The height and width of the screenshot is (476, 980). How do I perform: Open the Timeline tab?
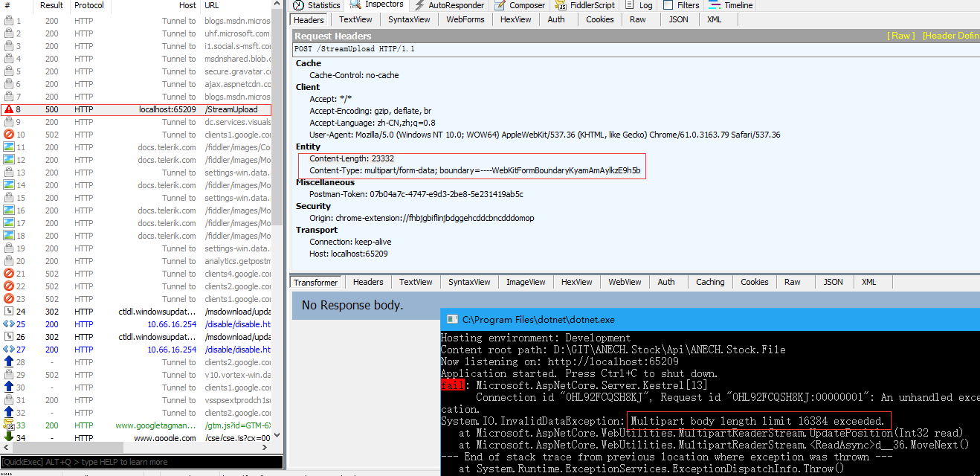coord(731,5)
